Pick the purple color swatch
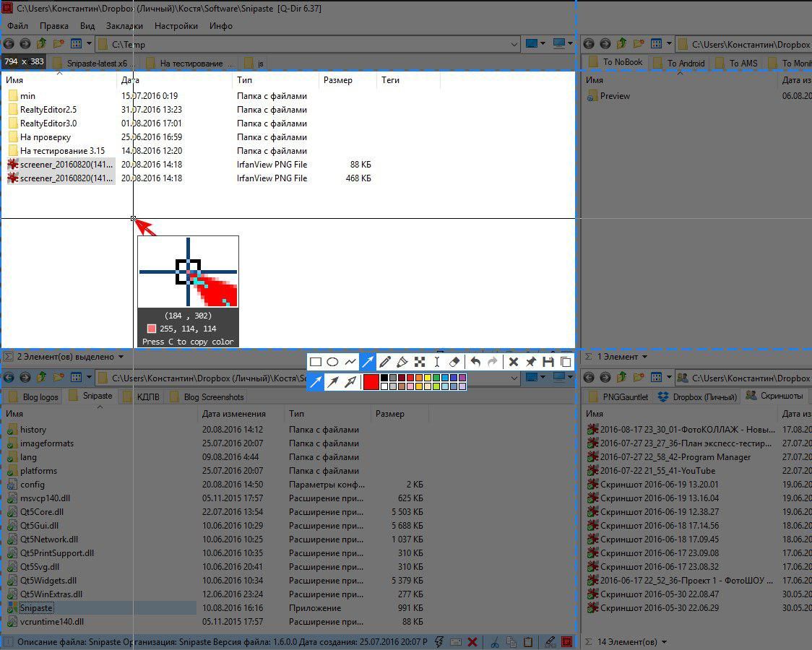The image size is (812, 650). click(462, 378)
